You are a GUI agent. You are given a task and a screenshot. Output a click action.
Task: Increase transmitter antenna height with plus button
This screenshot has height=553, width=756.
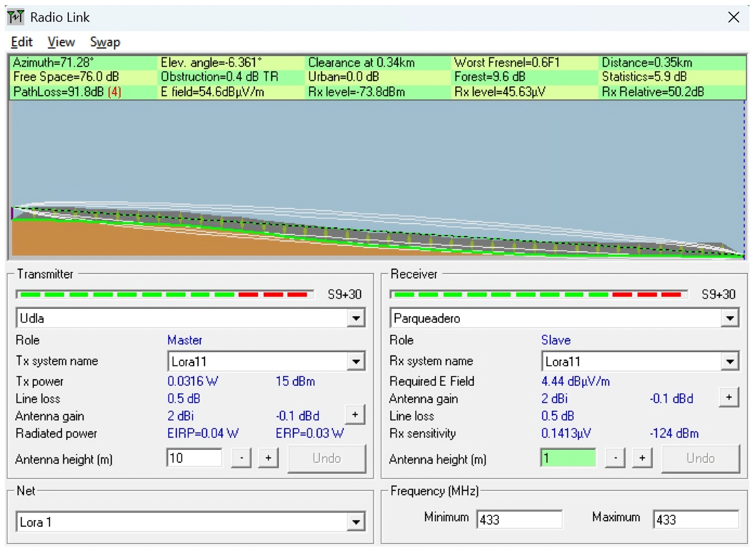tap(268, 457)
